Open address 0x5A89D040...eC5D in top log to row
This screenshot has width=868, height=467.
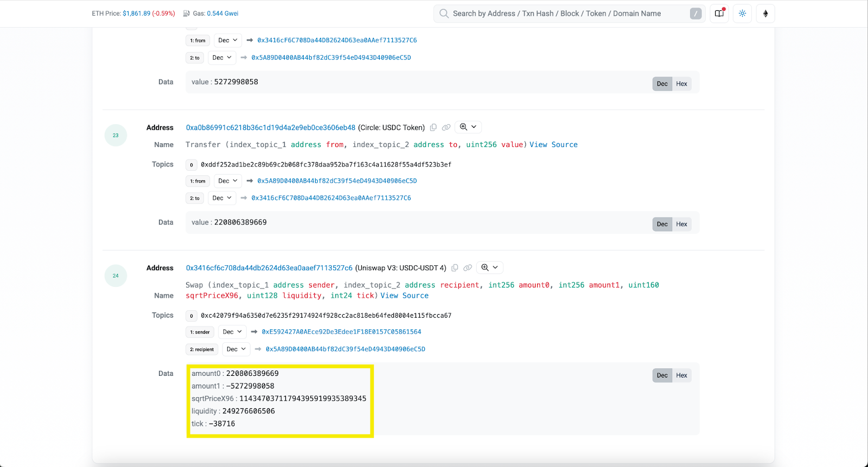(331, 57)
